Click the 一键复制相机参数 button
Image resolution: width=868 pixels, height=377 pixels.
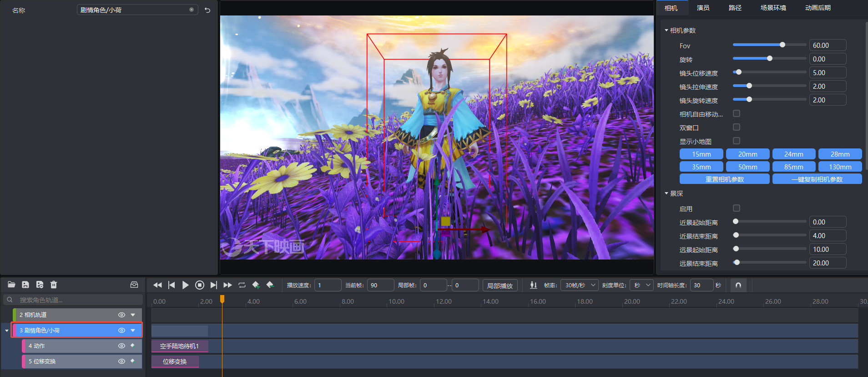click(817, 179)
